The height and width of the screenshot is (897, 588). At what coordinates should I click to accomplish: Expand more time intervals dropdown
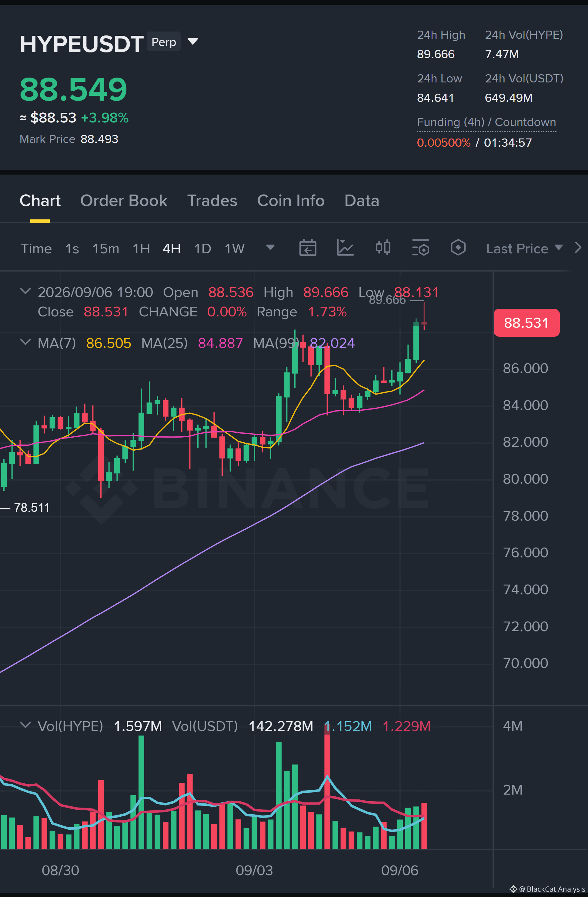point(270,247)
